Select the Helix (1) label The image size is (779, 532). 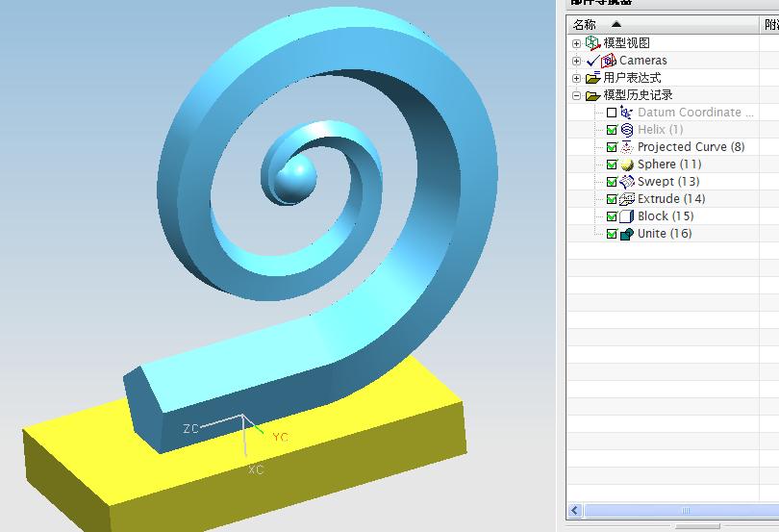tap(661, 130)
